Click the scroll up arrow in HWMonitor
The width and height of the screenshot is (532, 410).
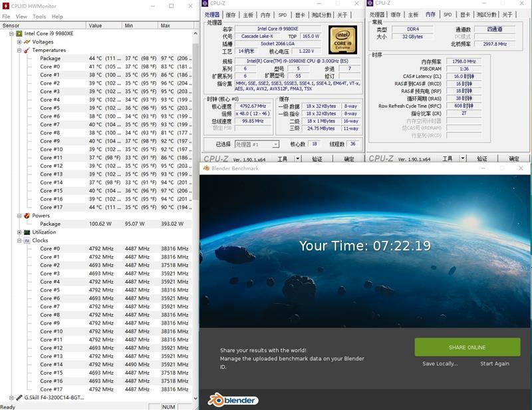pyautogui.click(x=196, y=34)
